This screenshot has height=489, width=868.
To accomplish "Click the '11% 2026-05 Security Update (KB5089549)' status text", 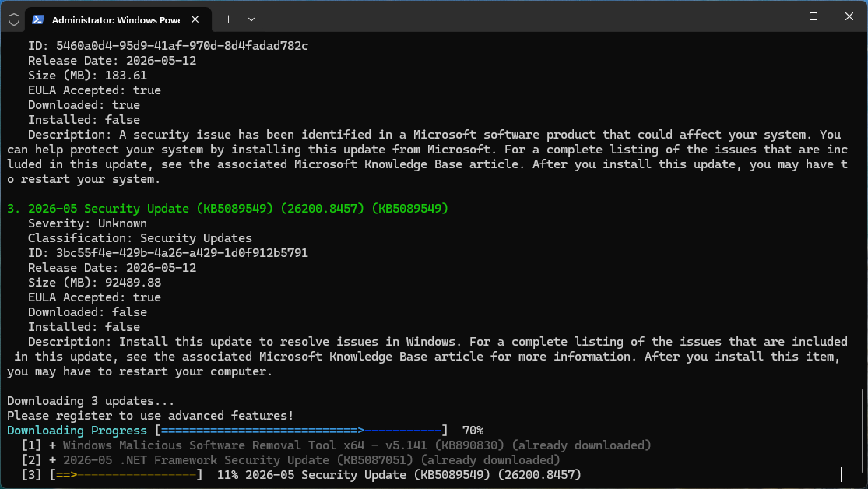I will point(399,475).
